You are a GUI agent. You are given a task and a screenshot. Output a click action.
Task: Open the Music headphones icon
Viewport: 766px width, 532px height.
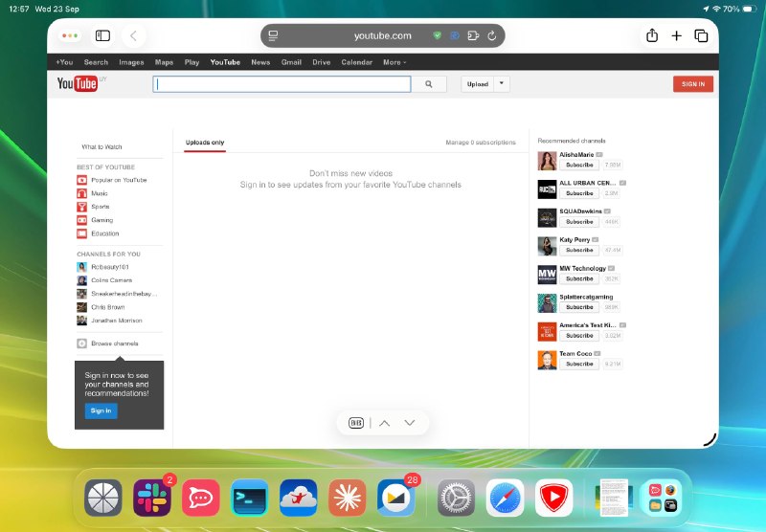coord(81,193)
